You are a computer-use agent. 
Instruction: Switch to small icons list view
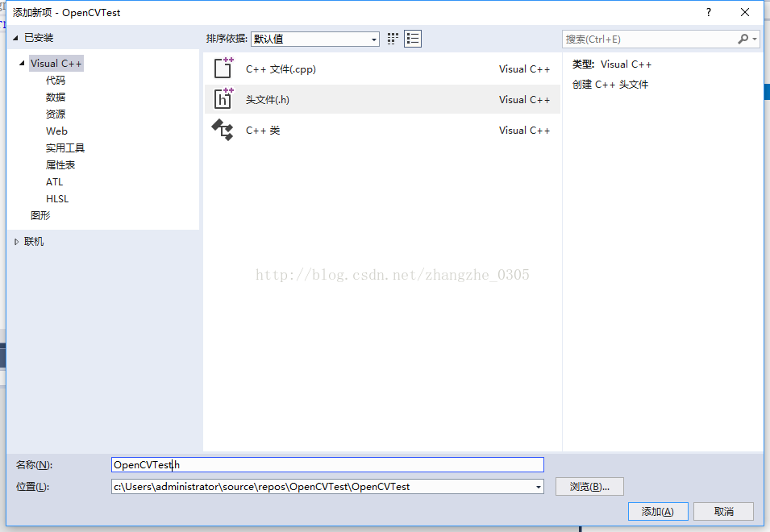(x=413, y=39)
